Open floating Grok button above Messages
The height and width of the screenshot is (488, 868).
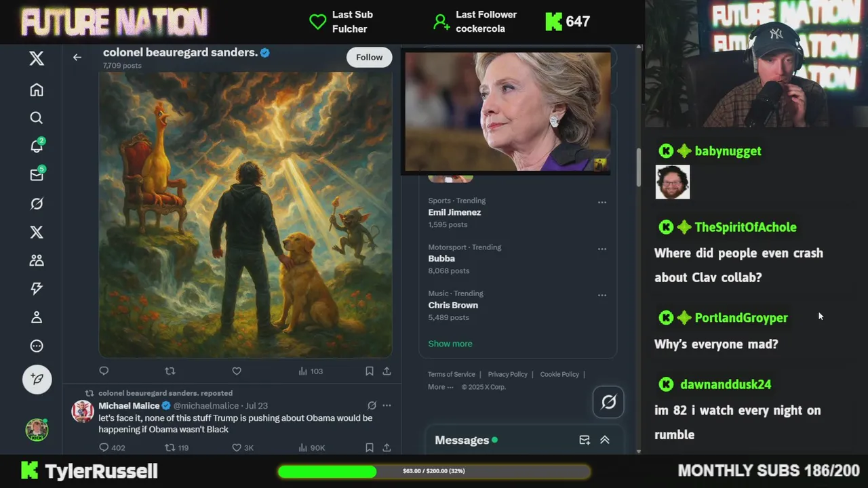click(x=608, y=402)
